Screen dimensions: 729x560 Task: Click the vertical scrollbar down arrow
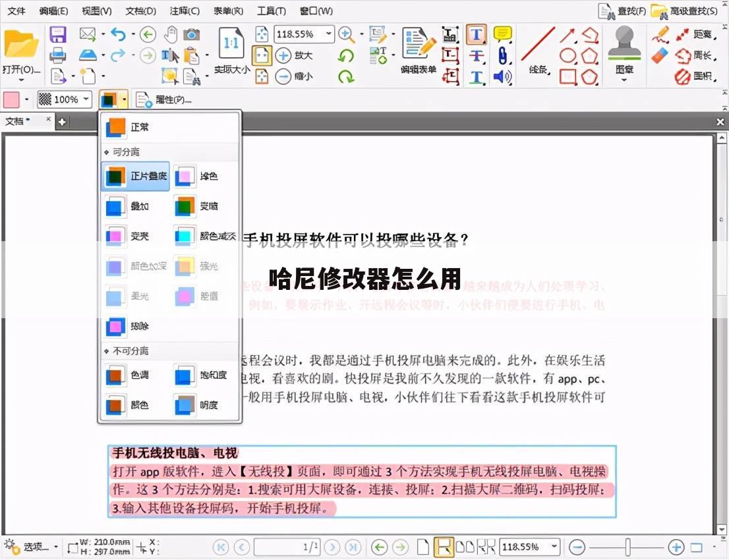pos(721,530)
